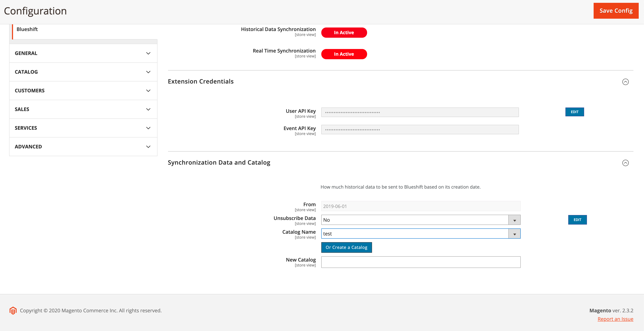Click EDIT beside Unsubscribe Data
The height and width of the screenshot is (331, 644).
point(577,220)
